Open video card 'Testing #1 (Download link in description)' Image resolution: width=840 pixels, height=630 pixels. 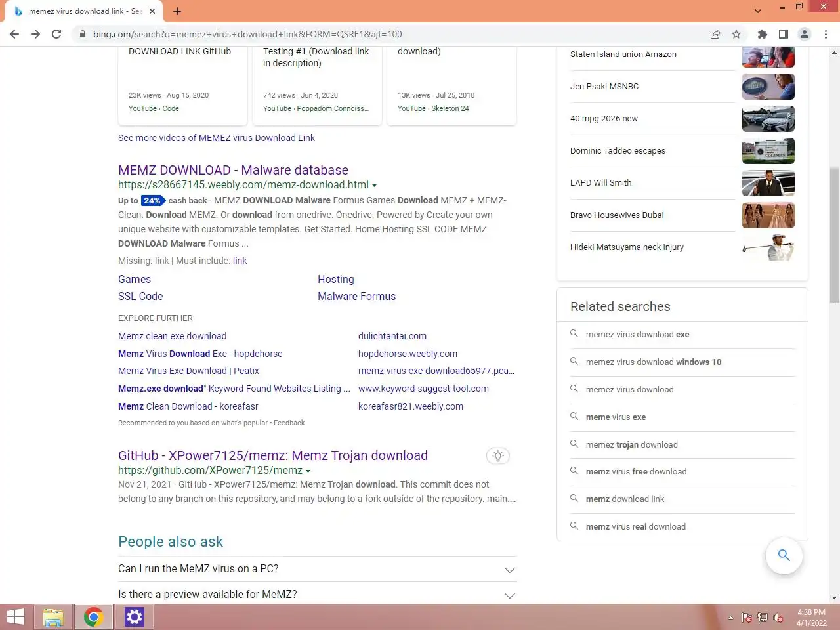(317, 84)
